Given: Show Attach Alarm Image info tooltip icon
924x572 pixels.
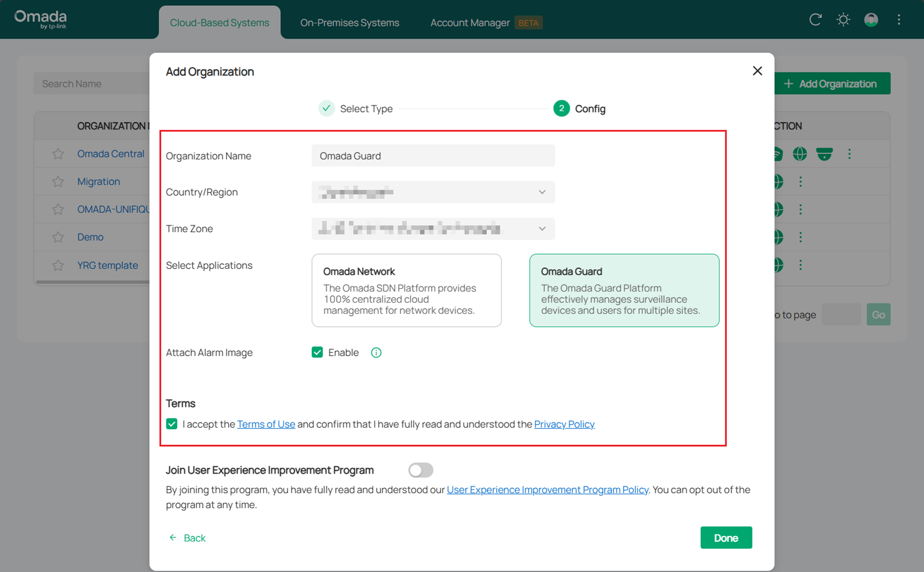Looking at the screenshot, I should pyautogui.click(x=376, y=353).
